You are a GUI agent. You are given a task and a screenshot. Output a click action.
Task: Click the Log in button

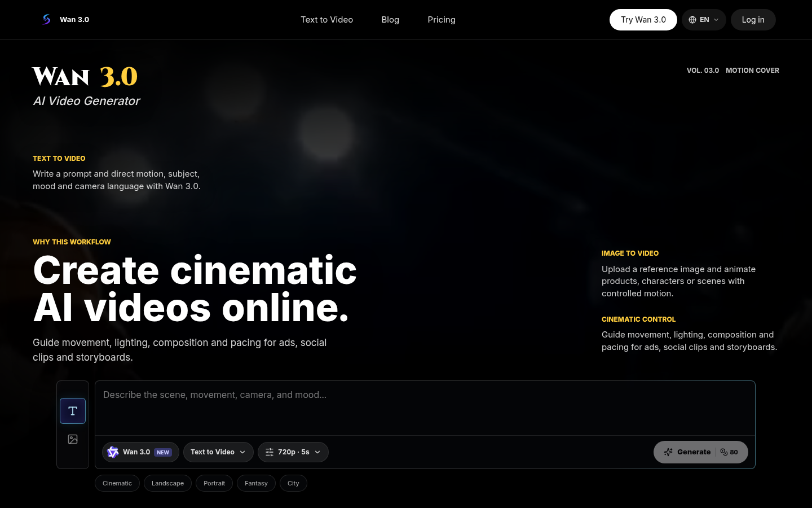(x=753, y=20)
